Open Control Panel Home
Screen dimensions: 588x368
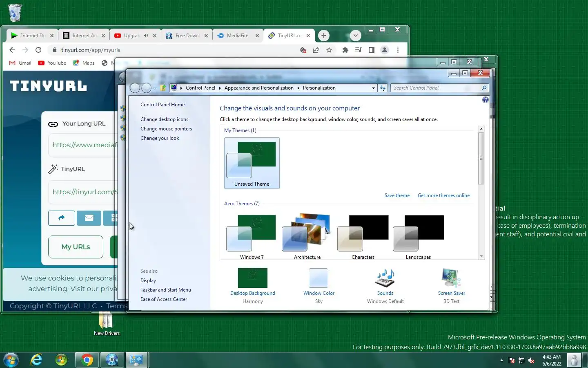pyautogui.click(x=163, y=105)
